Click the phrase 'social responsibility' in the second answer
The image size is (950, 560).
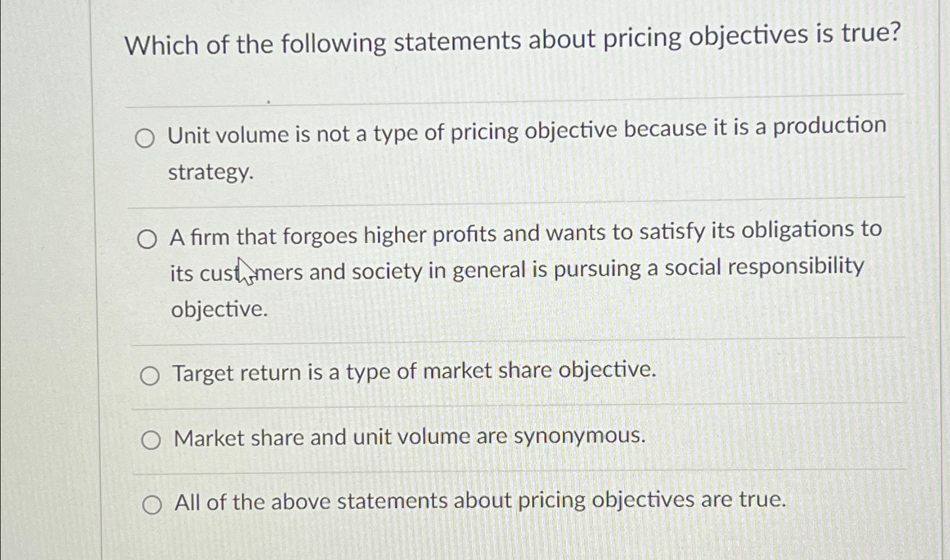point(764,267)
